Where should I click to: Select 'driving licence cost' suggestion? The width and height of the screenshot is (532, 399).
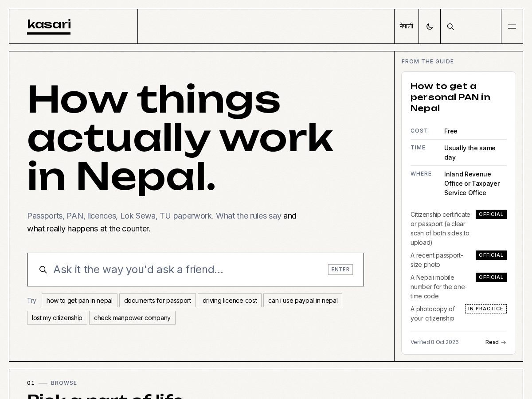(x=230, y=301)
